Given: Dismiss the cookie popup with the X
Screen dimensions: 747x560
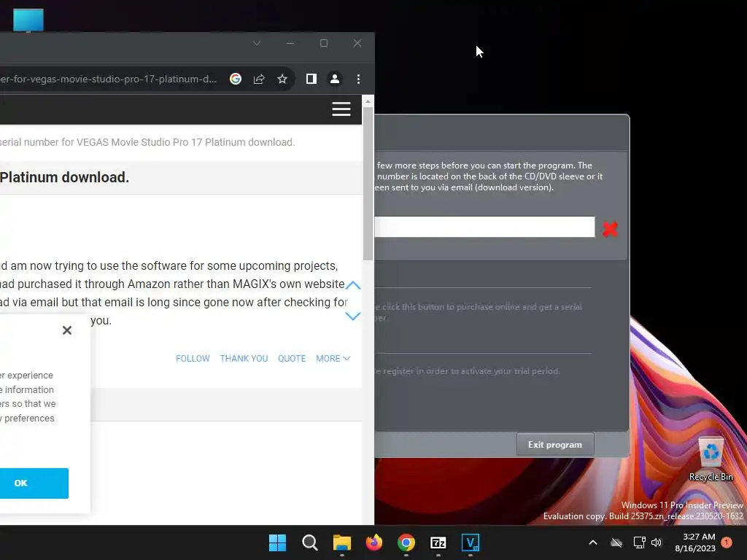Looking at the screenshot, I should 67,330.
